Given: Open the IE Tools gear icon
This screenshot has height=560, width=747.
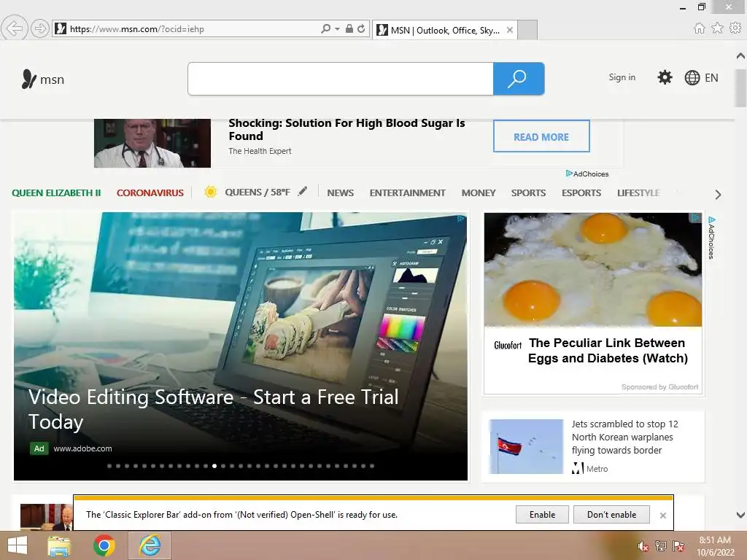Looking at the screenshot, I should 735,28.
